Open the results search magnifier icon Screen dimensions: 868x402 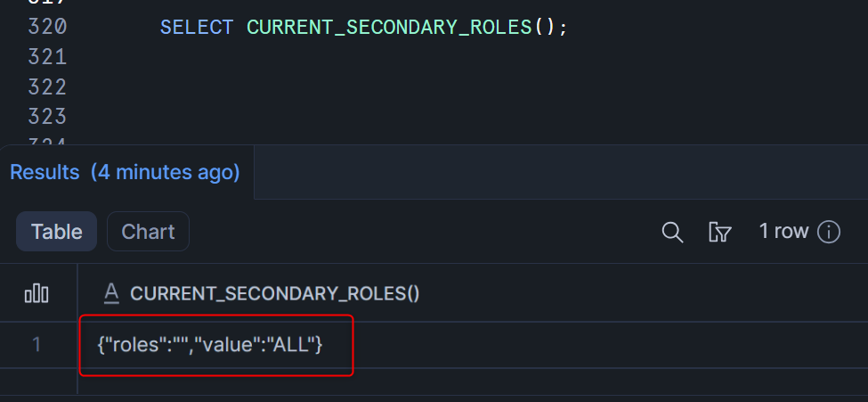[672, 233]
